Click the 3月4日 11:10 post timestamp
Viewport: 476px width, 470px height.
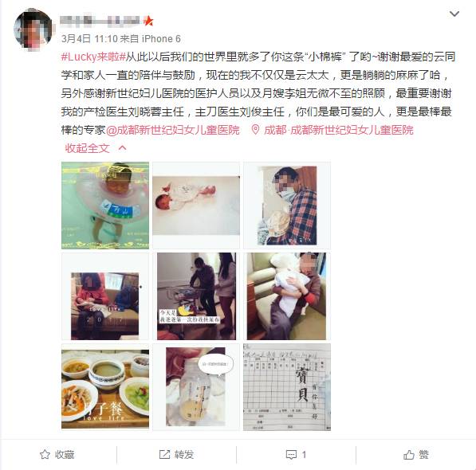89,39
